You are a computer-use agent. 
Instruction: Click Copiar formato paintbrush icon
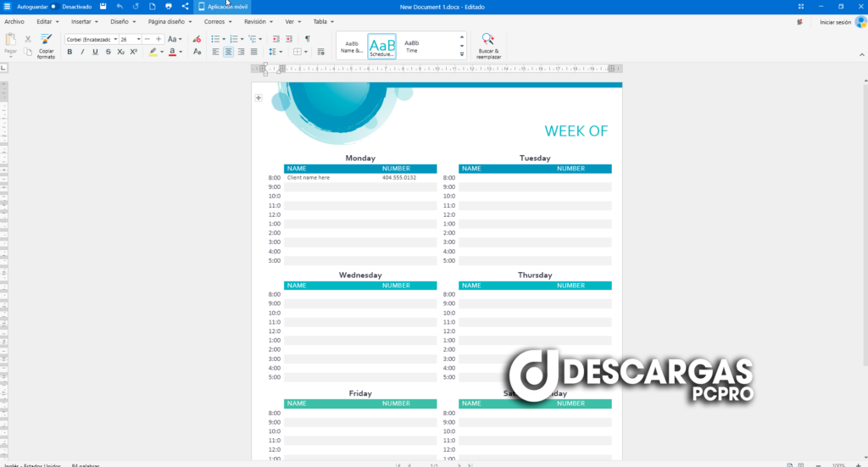(46, 40)
